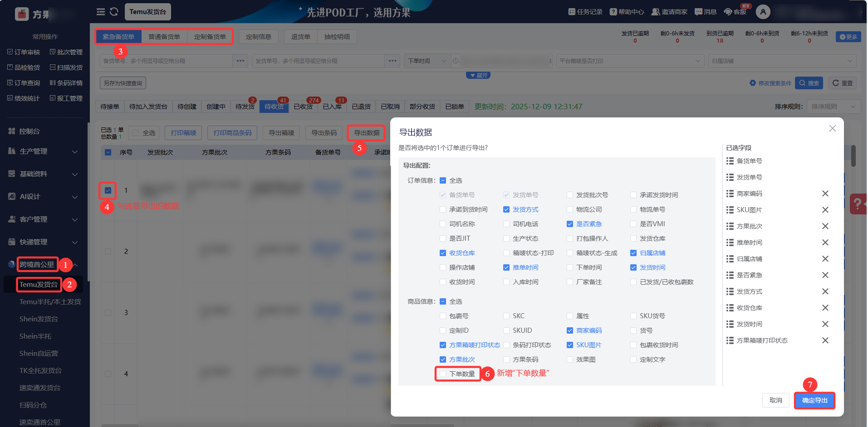Toggle 全选 for 商品信息
868x427 pixels.
point(443,301)
